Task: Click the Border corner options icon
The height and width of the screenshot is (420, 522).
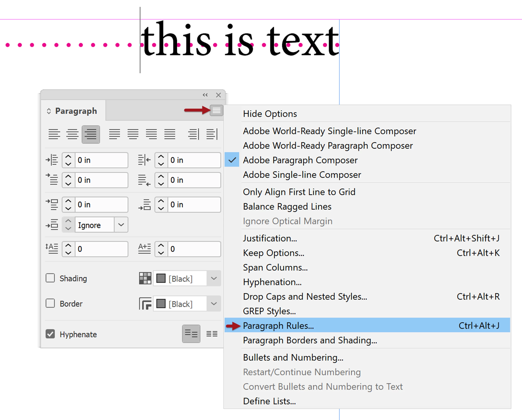Action: (145, 303)
